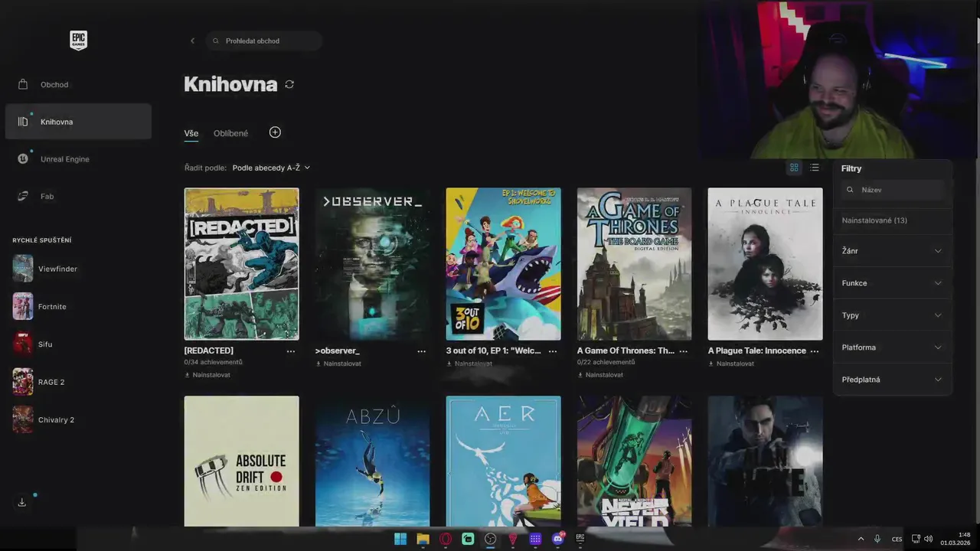The height and width of the screenshot is (551, 980).
Task: Open Epic Games taskbar icon
Action: 580,539
